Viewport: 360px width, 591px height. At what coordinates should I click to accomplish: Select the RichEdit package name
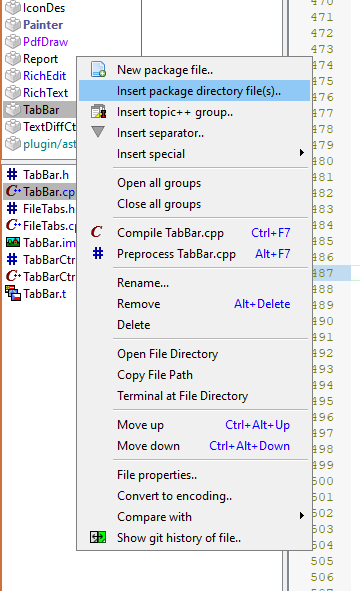44,76
